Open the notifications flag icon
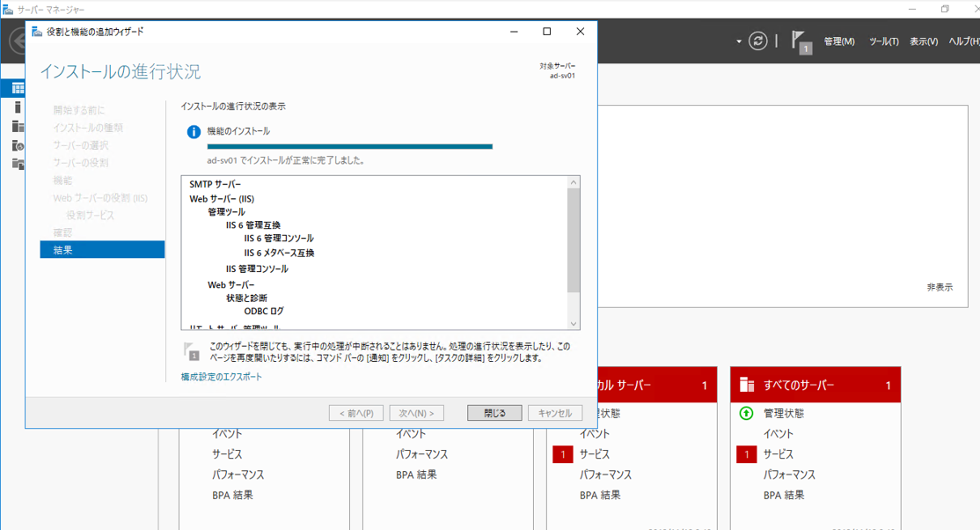Screen dimensions: 980x530 pos(801,42)
